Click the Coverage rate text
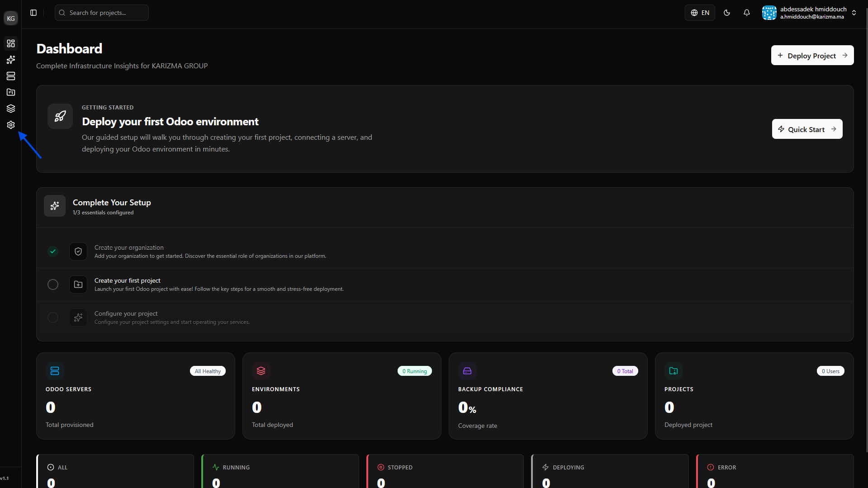The width and height of the screenshot is (868, 488). (478, 426)
